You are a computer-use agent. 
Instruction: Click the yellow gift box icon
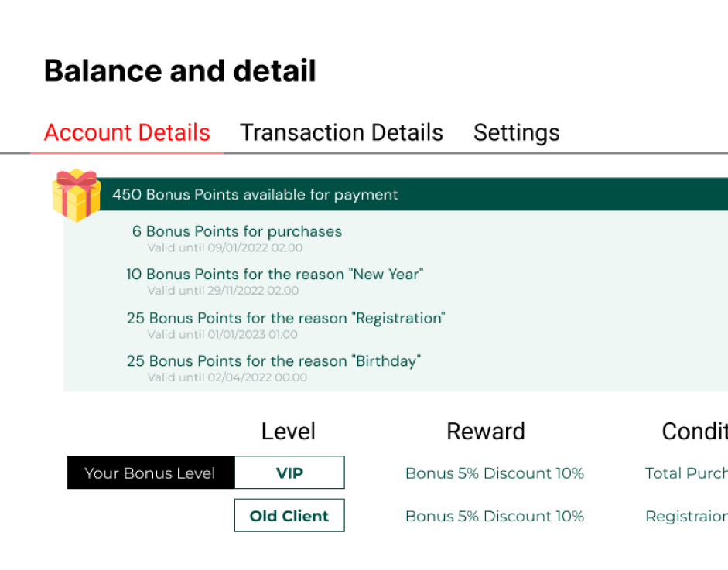(x=76, y=195)
